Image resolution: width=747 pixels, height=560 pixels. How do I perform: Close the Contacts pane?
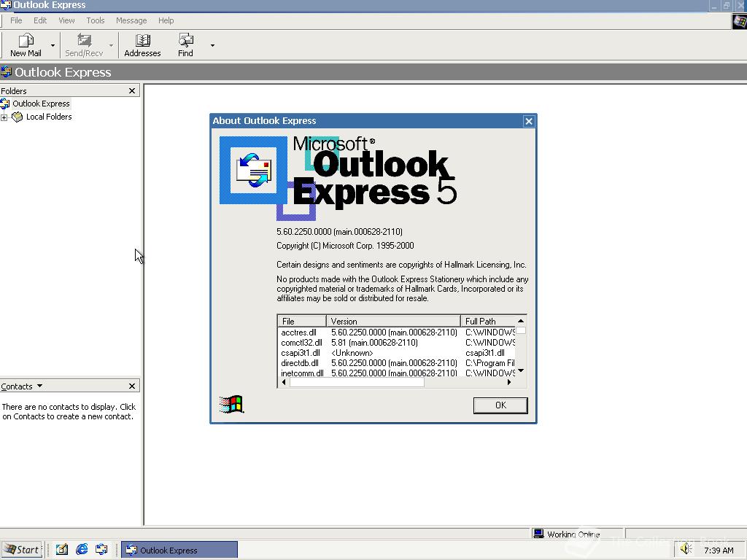coord(132,386)
